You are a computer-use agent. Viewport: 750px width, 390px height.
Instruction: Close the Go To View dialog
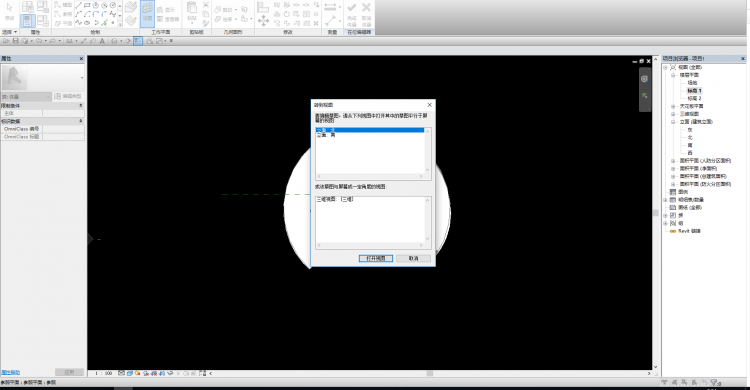coord(430,105)
